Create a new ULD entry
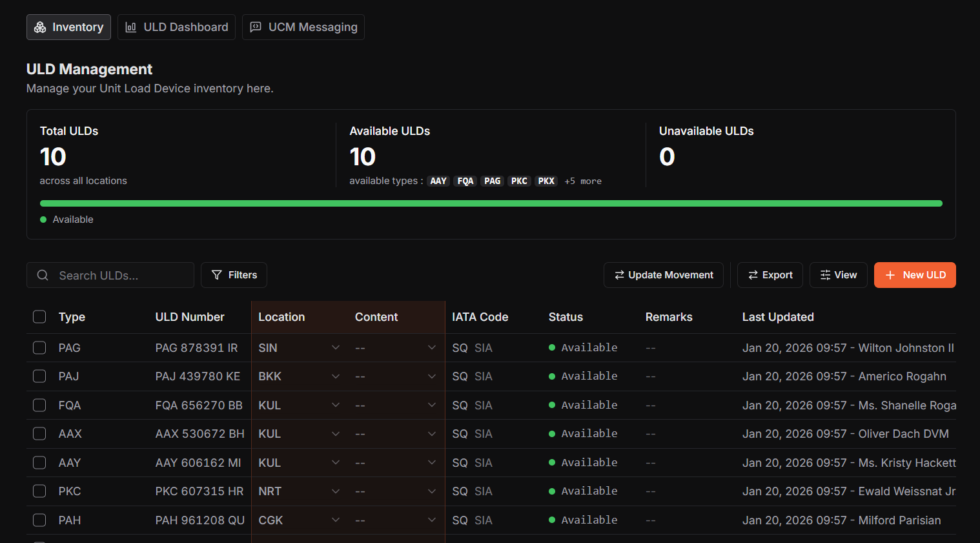Screen dimensions: 980x543 coord(915,274)
